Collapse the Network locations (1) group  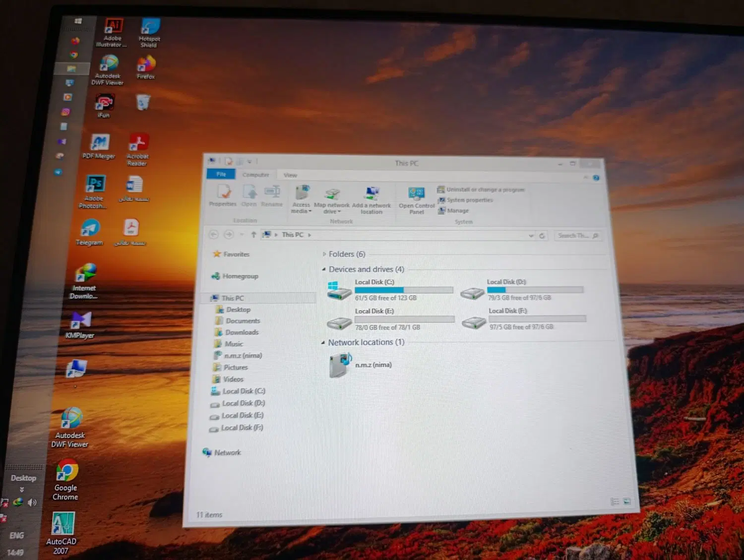tap(323, 342)
